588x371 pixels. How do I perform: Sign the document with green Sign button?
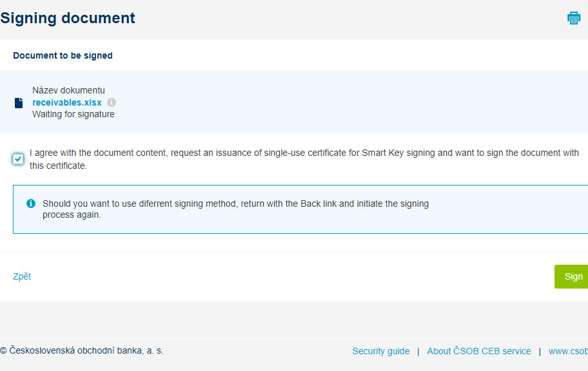[x=571, y=276]
